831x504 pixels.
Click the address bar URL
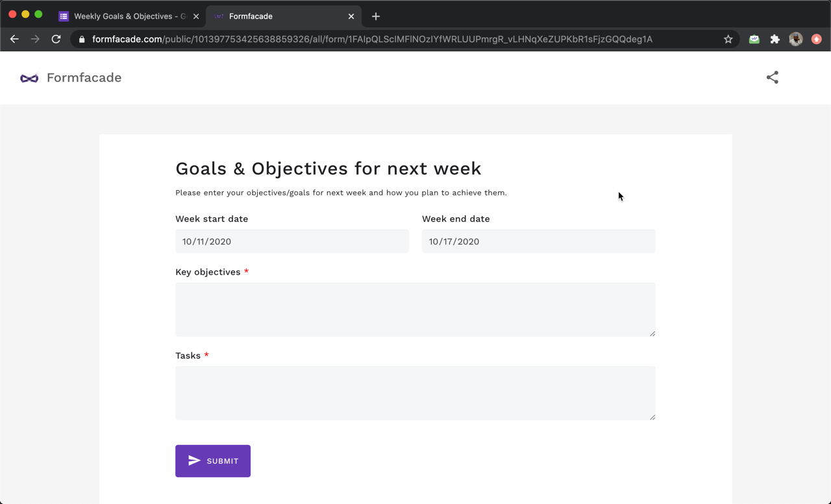(x=372, y=39)
